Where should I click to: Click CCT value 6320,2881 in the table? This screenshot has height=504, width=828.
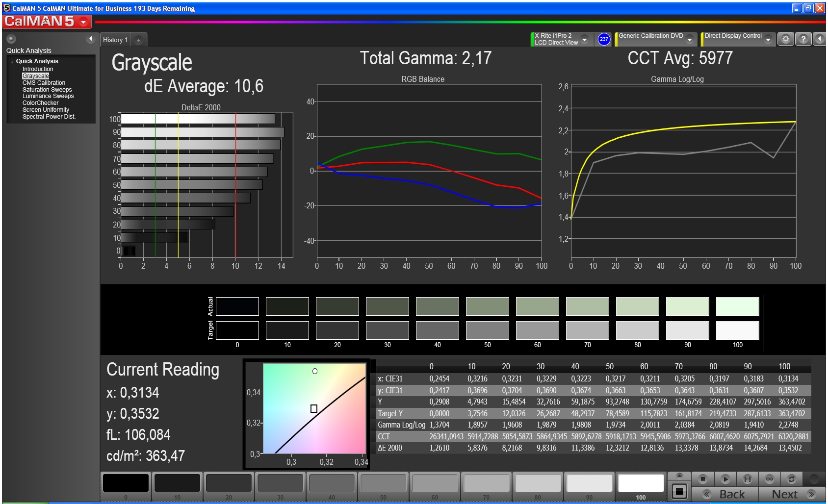[x=793, y=436]
